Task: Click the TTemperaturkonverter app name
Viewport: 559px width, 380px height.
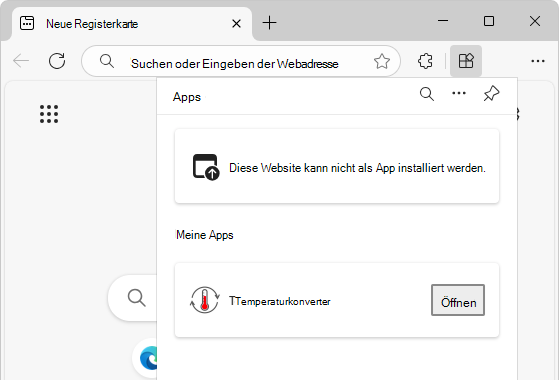Action: [280, 302]
